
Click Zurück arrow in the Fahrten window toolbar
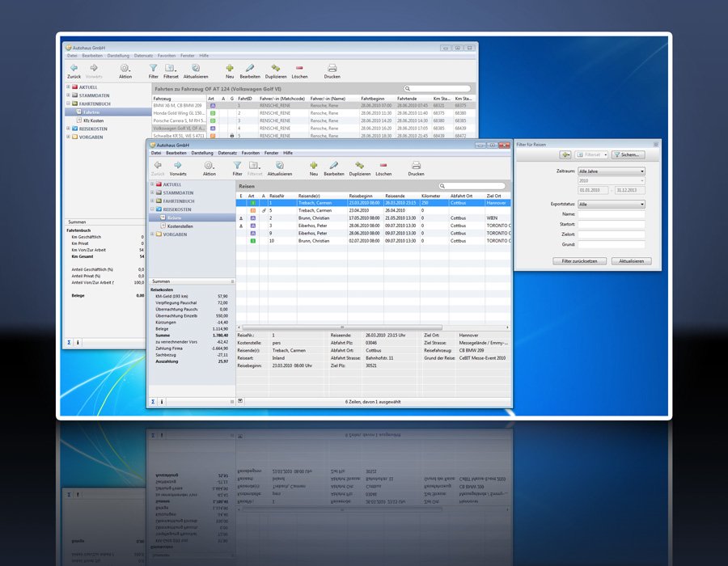click(74, 69)
